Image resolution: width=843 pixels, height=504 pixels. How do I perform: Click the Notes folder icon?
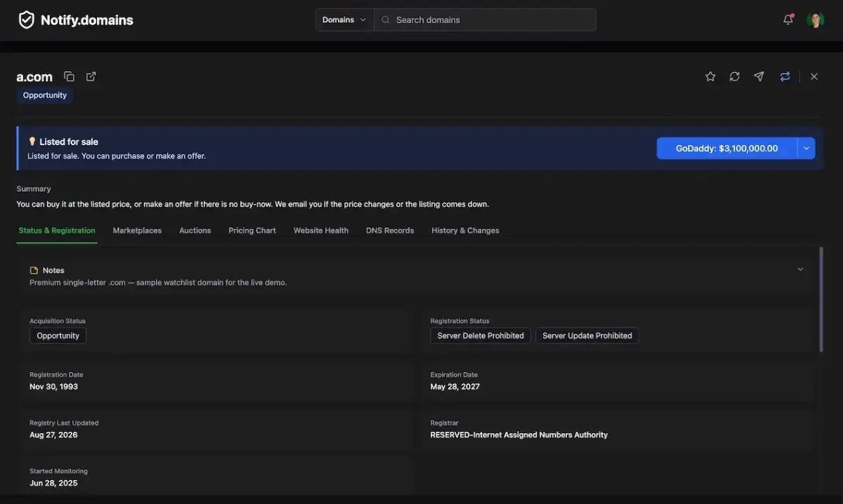tap(34, 270)
